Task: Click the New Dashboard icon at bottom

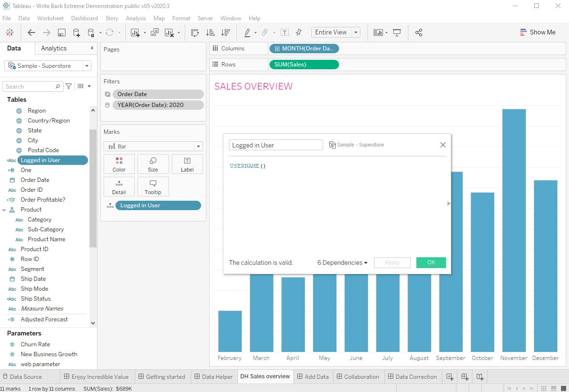Action: coord(465,377)
